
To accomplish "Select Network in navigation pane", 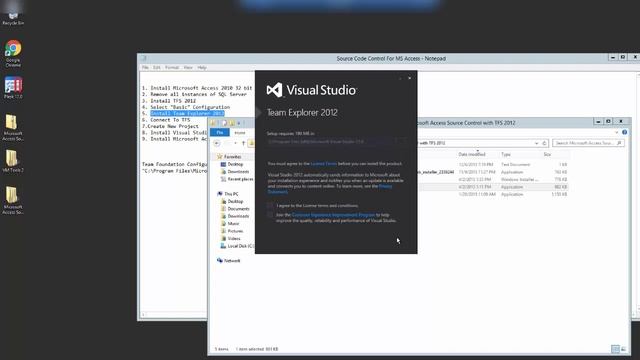I will (232, 260).
